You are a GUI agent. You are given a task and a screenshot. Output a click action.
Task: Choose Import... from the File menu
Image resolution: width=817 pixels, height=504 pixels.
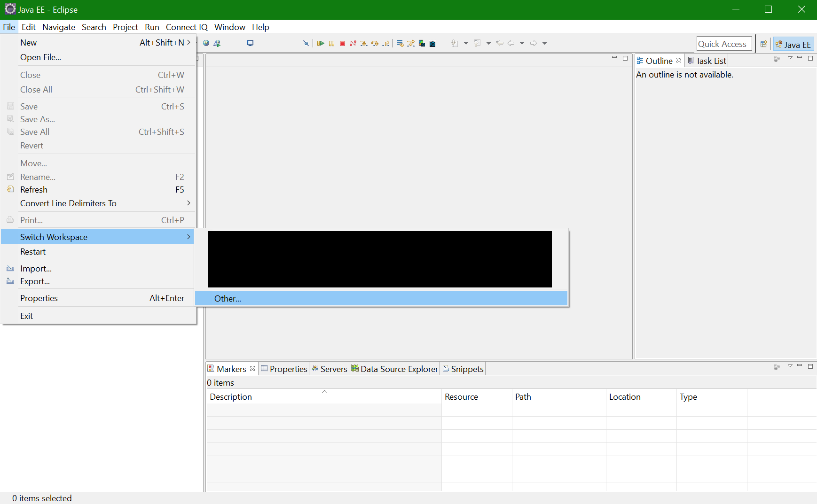pos(98,268)
